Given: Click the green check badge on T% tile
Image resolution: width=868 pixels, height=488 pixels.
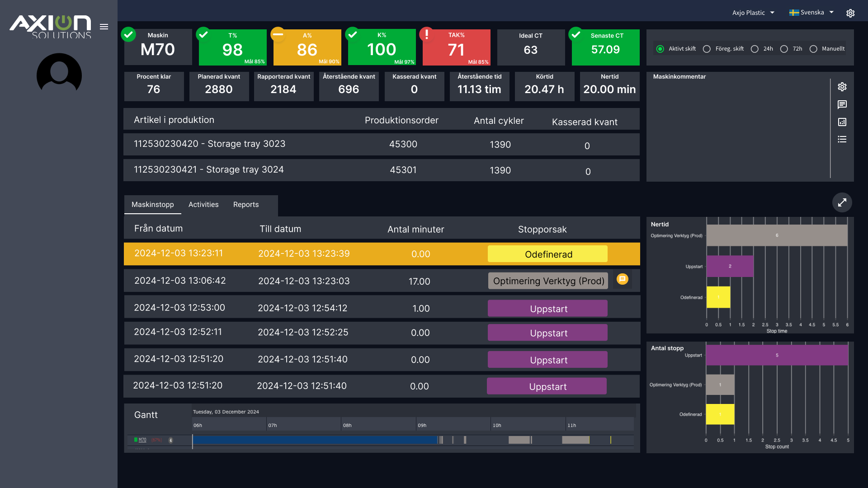Looking at the screenshot, I should [x=203, y=34].
